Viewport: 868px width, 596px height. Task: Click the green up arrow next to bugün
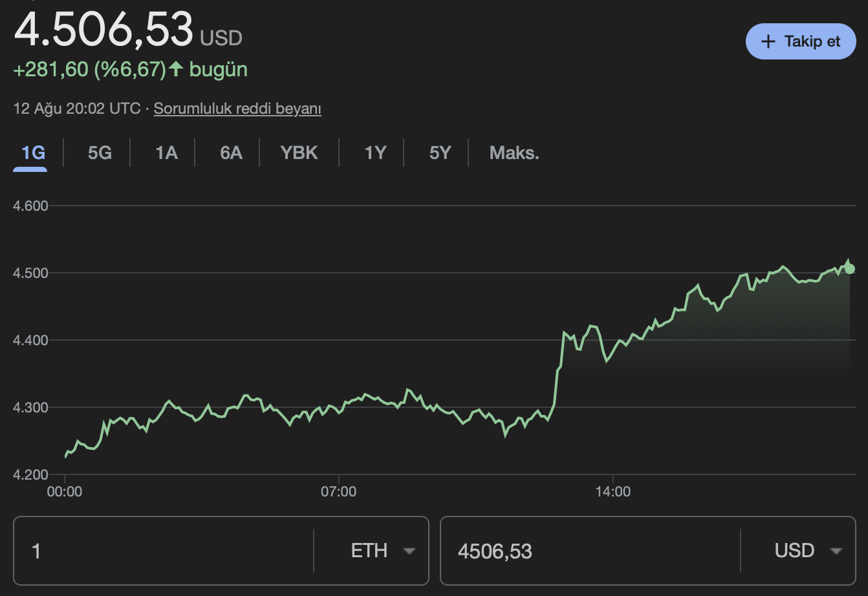coord(176,69)
